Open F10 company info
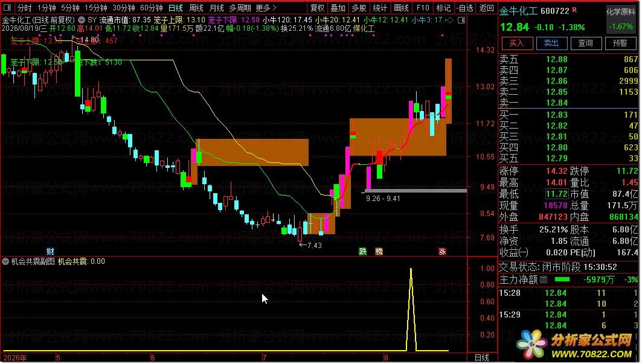 pos(423,8)
